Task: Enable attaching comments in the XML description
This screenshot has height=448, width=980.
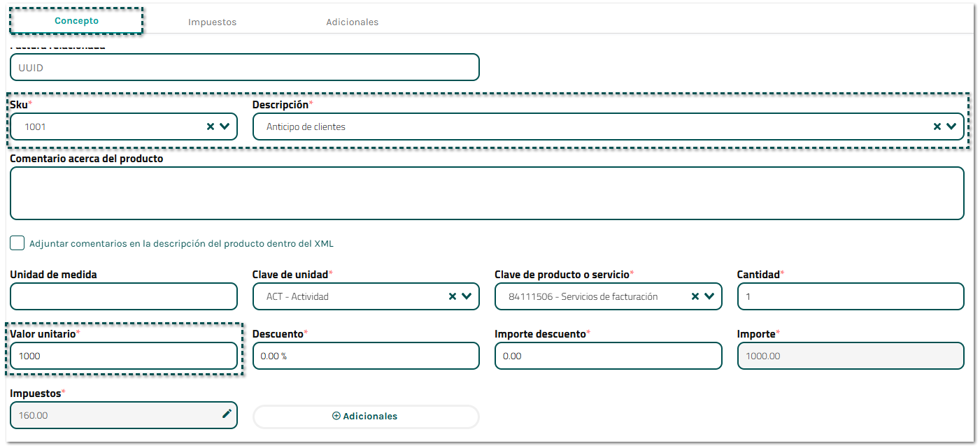Action: [x=17, y=243]
